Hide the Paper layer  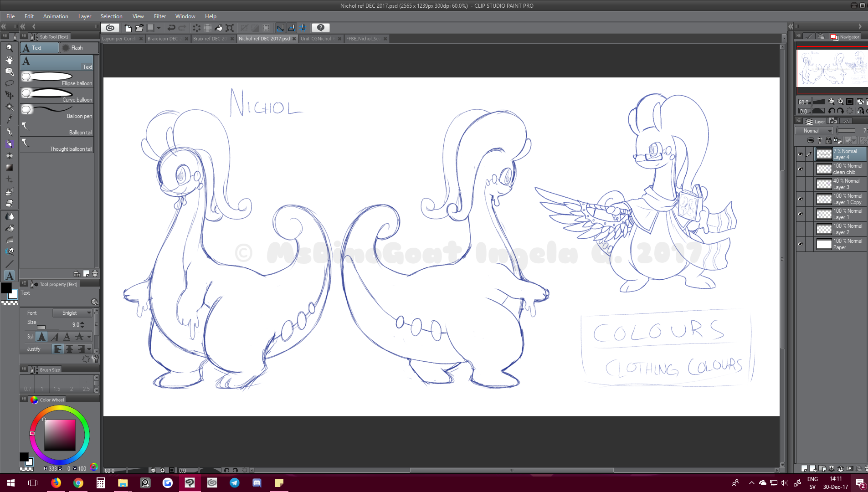tap(800, 244)
